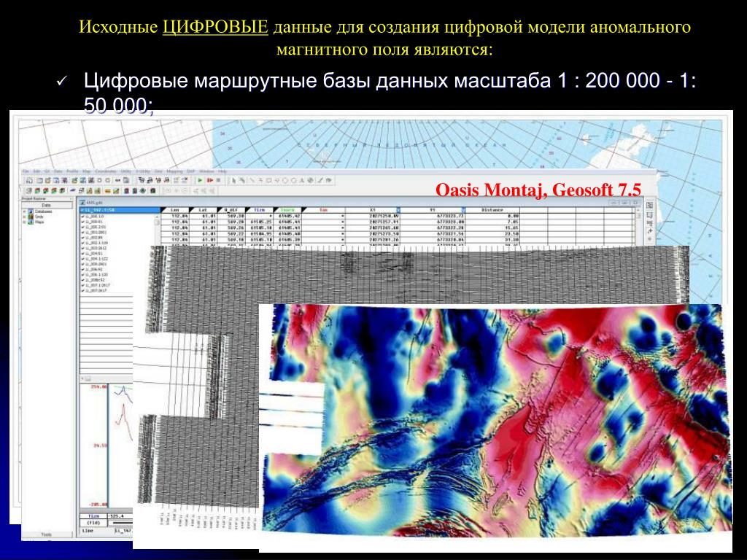Click the X1 column header
The width and height of the screenshot is (747, 560).
(373, 210)
